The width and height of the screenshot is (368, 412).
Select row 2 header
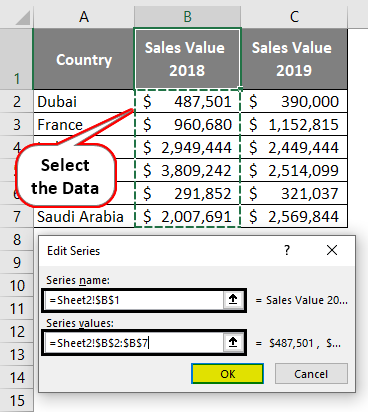[x=17, y=101]
